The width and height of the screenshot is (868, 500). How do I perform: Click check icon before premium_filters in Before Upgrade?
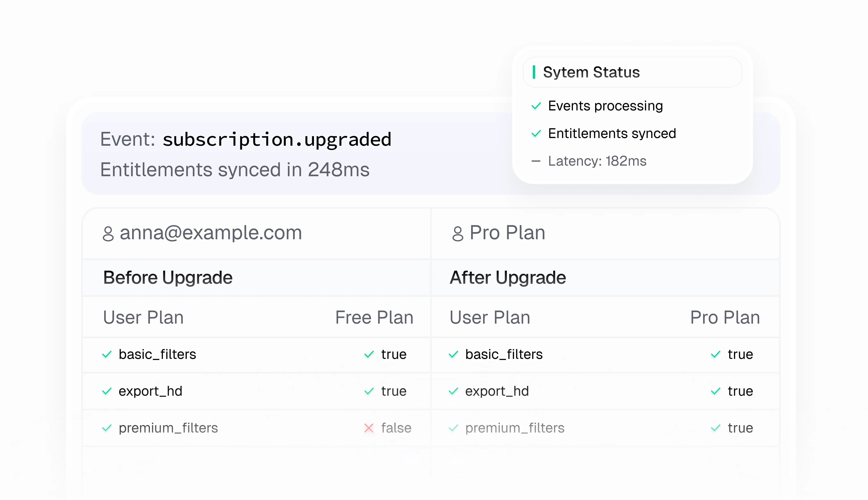click(x=107, y=428)
